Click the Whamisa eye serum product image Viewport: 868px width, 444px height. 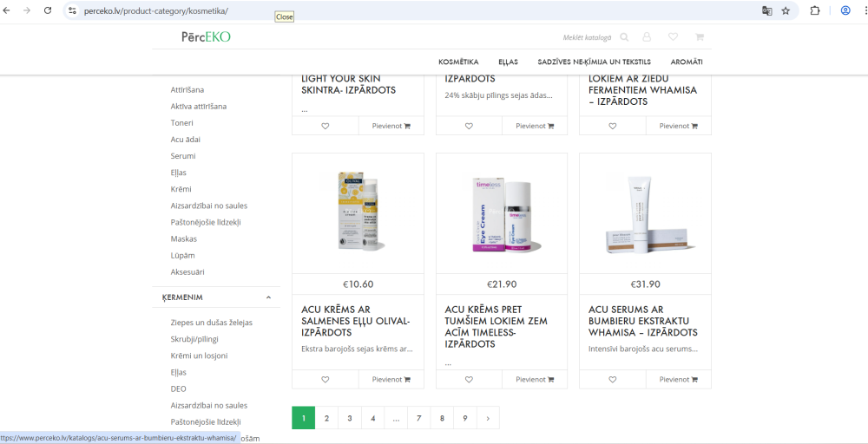pos(645,213)
